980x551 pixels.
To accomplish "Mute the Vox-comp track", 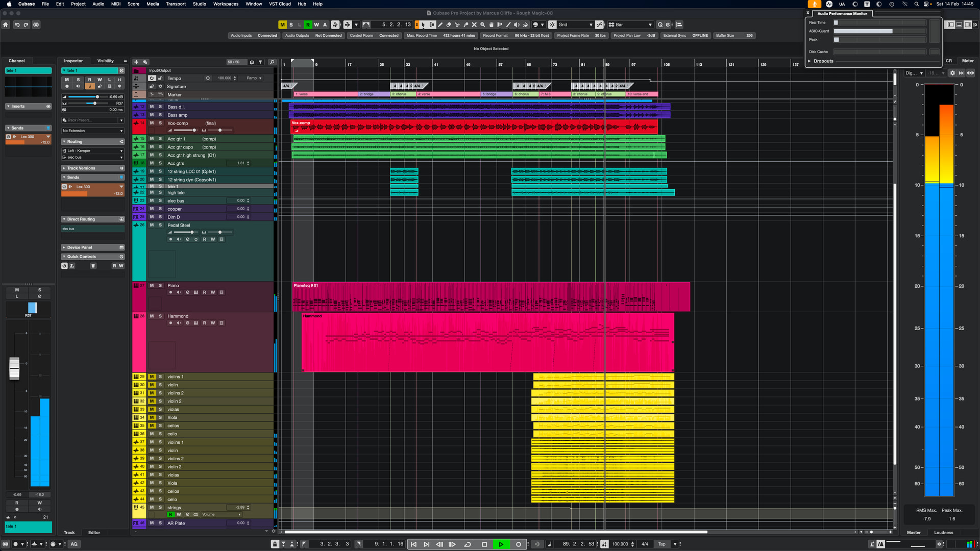I will 152,123.
